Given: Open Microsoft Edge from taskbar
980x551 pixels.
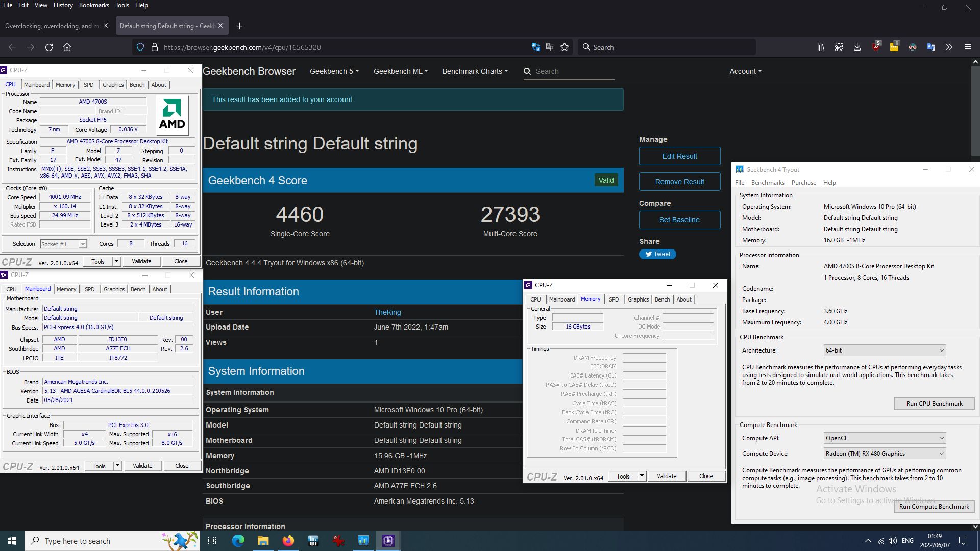Looking at the screenshot, I should [238, 541].
